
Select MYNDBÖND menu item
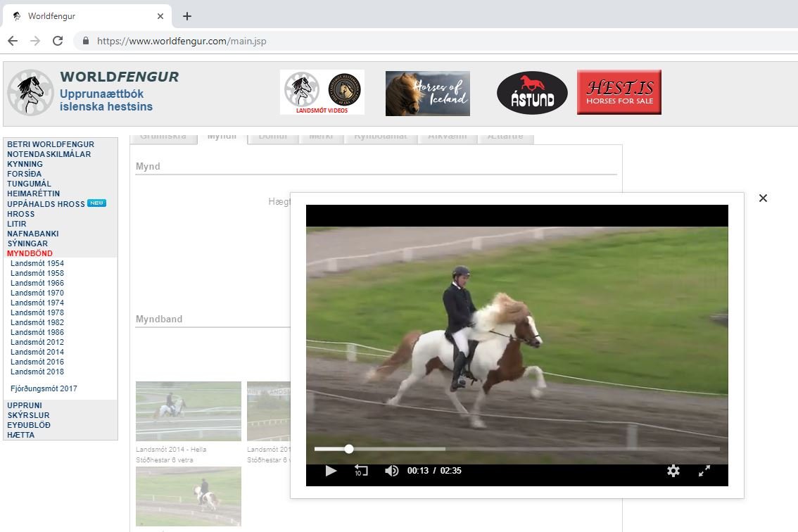coord(30,253)
